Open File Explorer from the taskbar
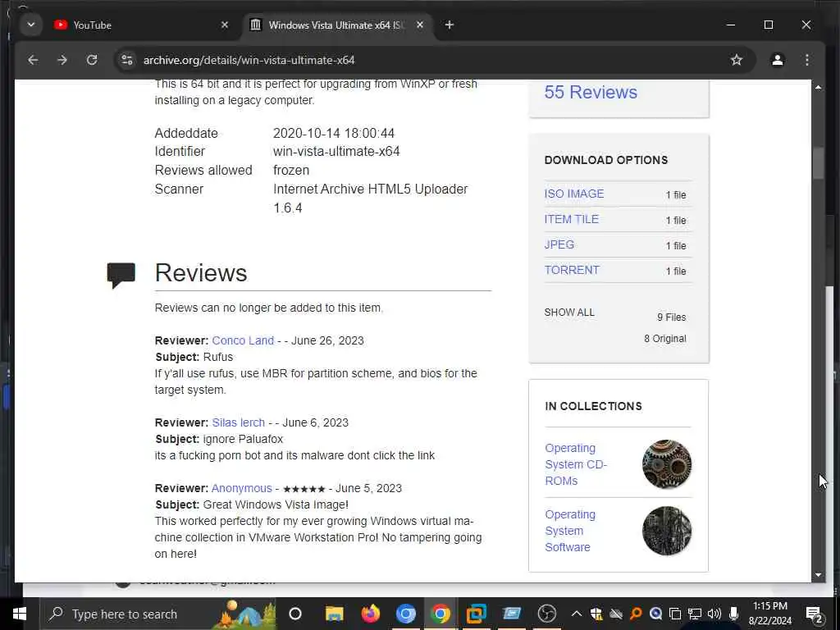The width and height of the screenshot is (840, 630). [335, 614]
